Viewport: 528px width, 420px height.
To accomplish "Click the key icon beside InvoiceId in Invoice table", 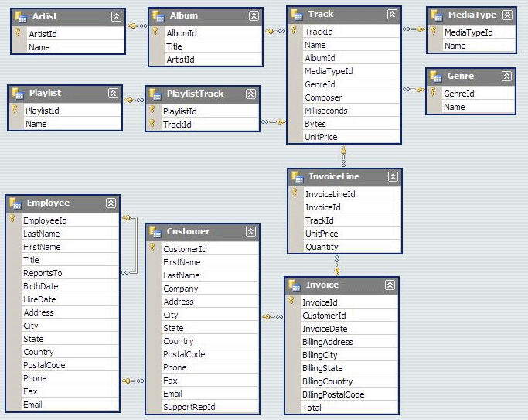I will coord(291,301).
